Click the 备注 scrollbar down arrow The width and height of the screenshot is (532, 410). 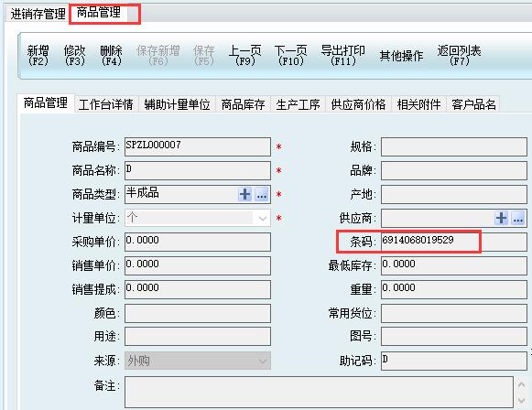pos(522,401)
